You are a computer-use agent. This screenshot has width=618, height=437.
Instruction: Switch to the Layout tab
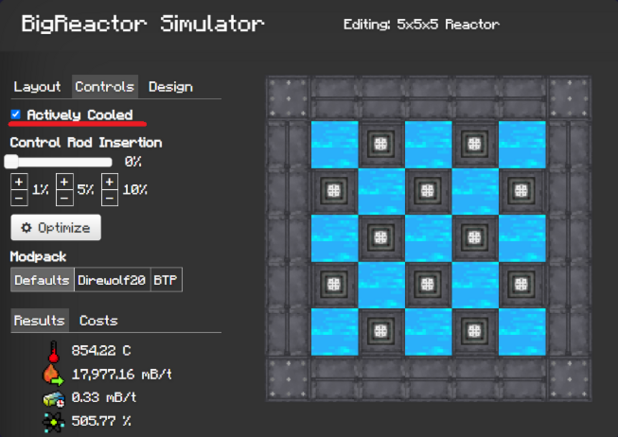[37, 87]
